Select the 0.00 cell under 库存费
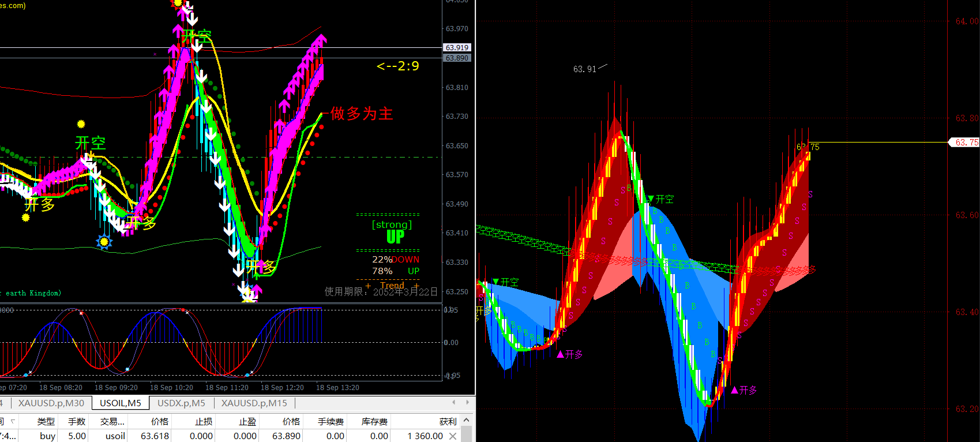 (379, 436)
